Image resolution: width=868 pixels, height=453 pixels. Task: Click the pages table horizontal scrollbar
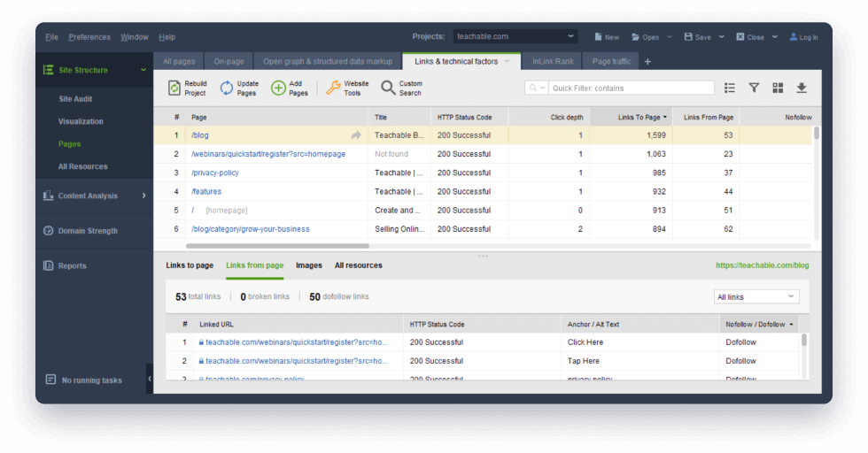pyautogui.click(x=277, y=246)
